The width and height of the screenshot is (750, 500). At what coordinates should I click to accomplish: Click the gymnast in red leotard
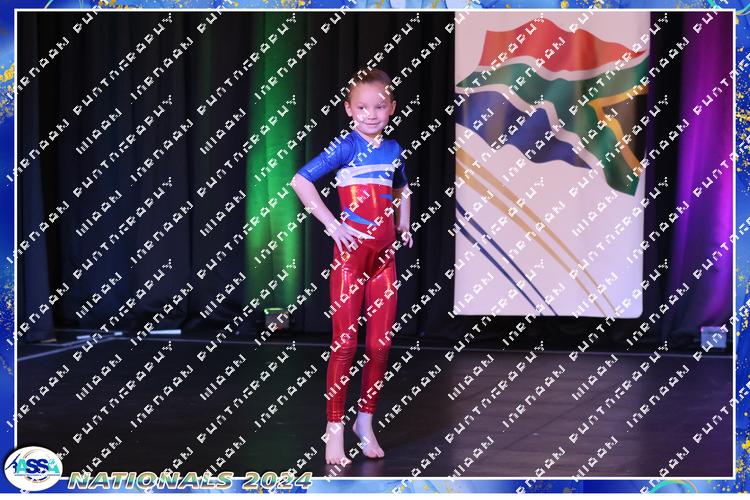click(353, 267)
